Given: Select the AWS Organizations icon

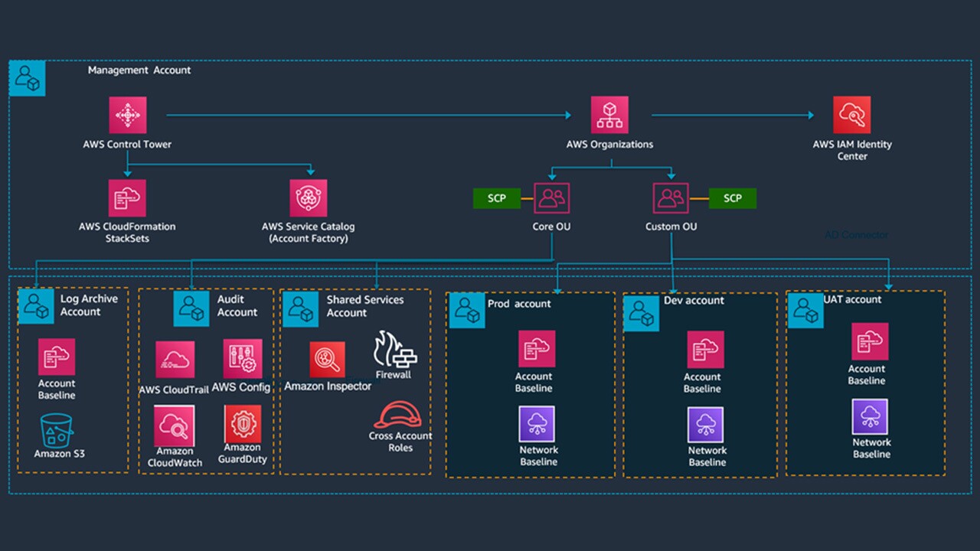Looking at the screenshot, I should click(x=609, y=116).
